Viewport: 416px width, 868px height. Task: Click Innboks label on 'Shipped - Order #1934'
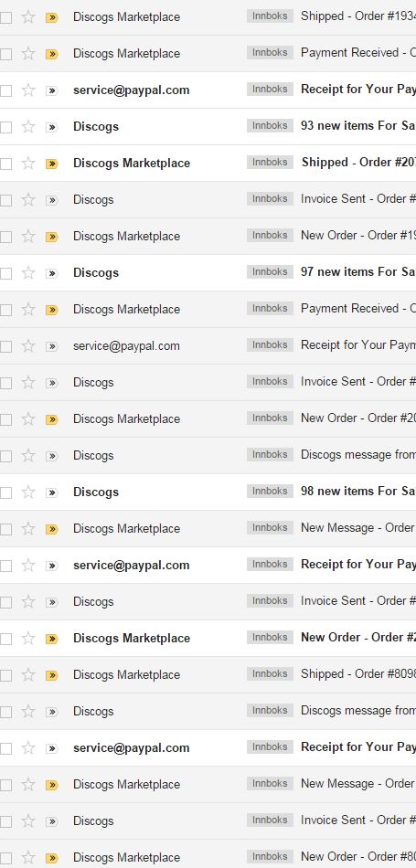click(x=270, y=16)
